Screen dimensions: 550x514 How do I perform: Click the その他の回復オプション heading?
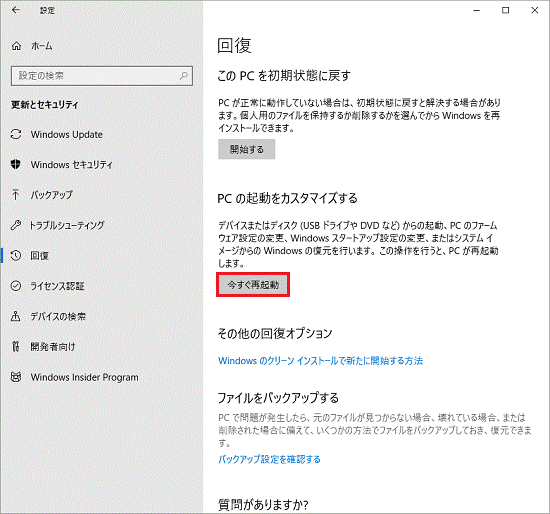click(275, 333)
